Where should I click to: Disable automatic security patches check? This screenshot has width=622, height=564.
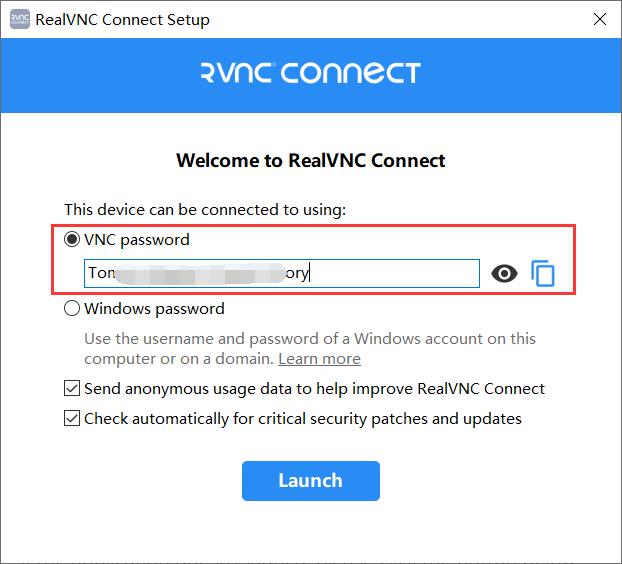pos(72,418)
